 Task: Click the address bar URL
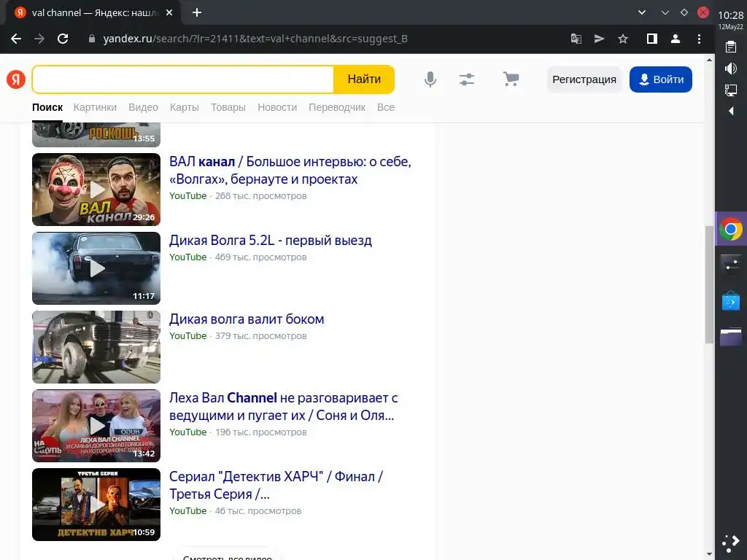[x=255, y=39]
